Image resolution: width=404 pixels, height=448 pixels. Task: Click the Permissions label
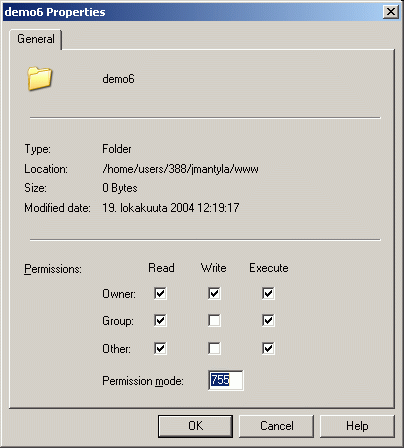(53, 269)
